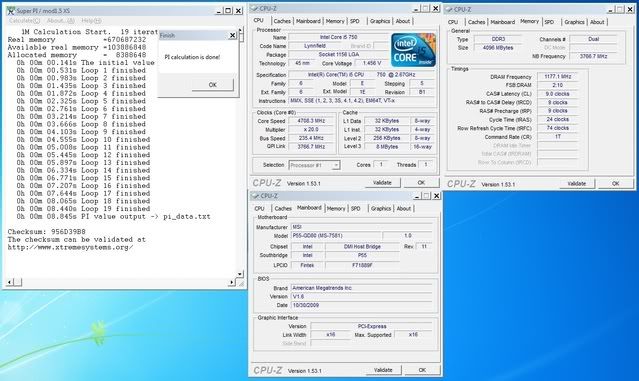Click the Southbridge value P55
639x381 pixels.
(362, 255)
